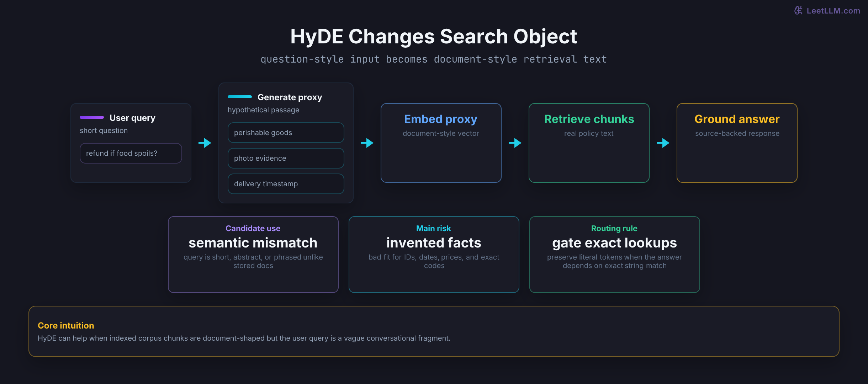Click the cyan bar beside 'Generate proxy'
Viewport: 868px width, 384px height.
[240, 97]
